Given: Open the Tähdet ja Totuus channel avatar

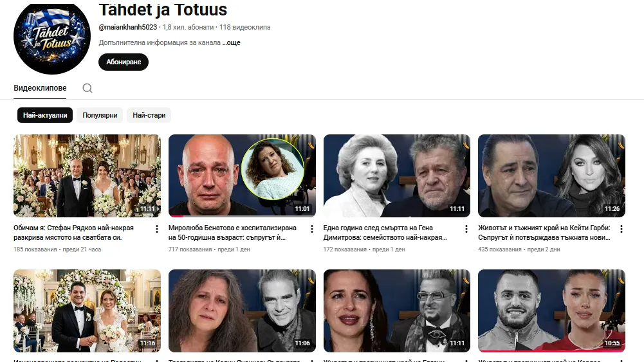Looking at the screenshot, I should click(x=52, y=38).
